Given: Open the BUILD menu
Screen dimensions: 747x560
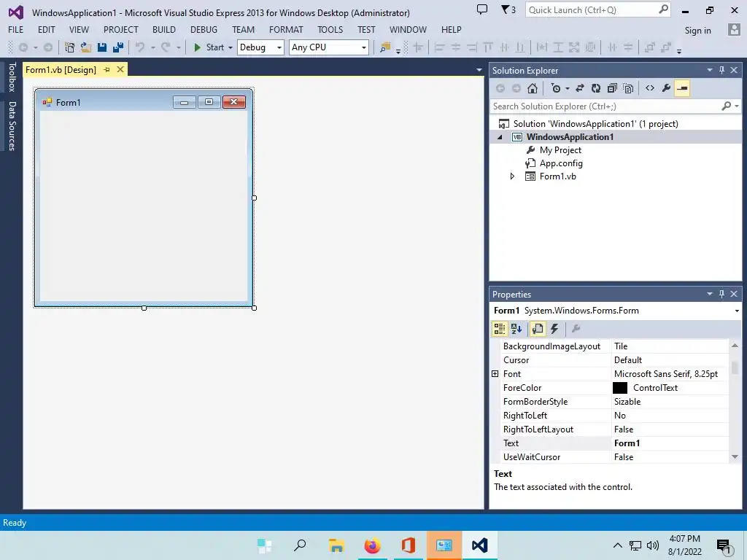Looking at the screenshot, I should click(x=164, y=29).
